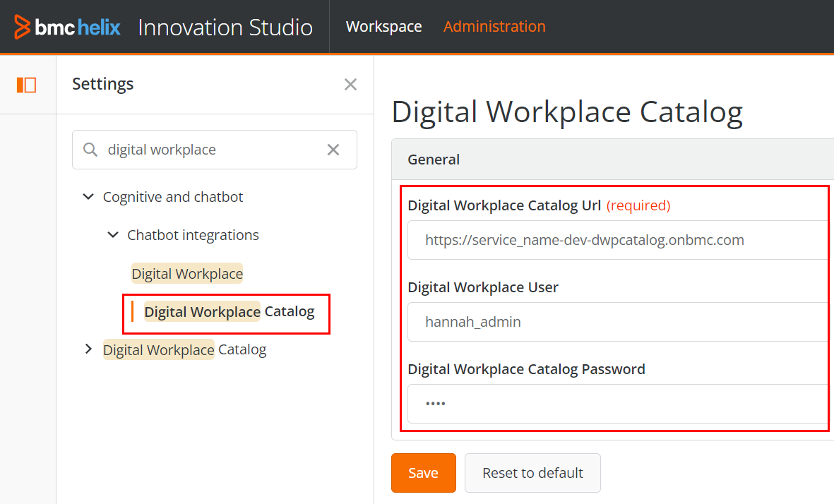This screenshot has height=504, width=834.
Task: Click the Settings panel title
Action: (102, 84)
